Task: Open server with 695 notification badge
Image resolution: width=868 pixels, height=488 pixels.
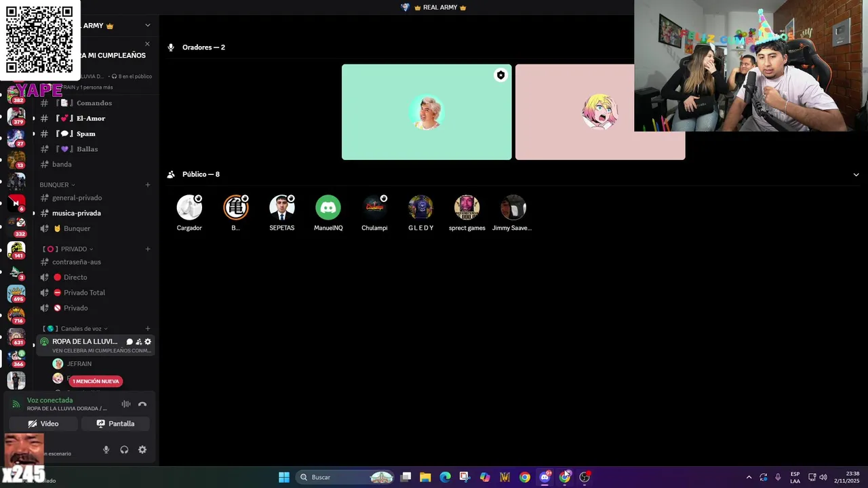Action: pyautogui.click(x=16, y=293)
